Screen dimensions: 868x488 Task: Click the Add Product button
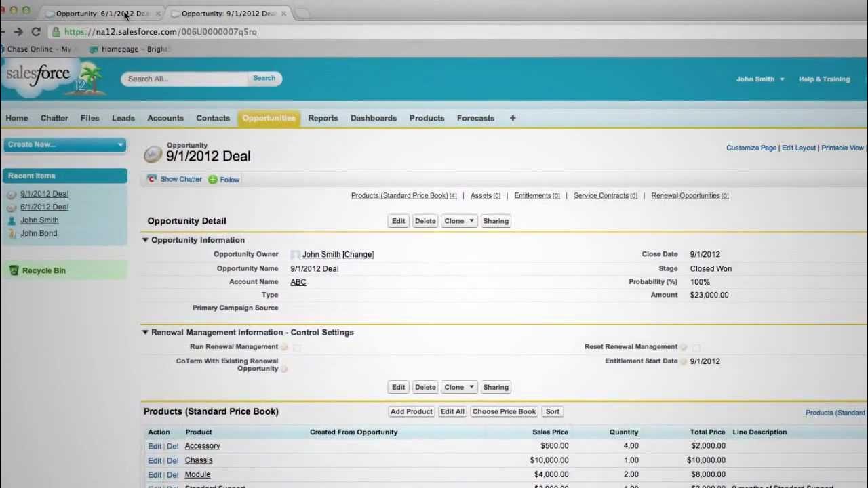click(412, 411)
